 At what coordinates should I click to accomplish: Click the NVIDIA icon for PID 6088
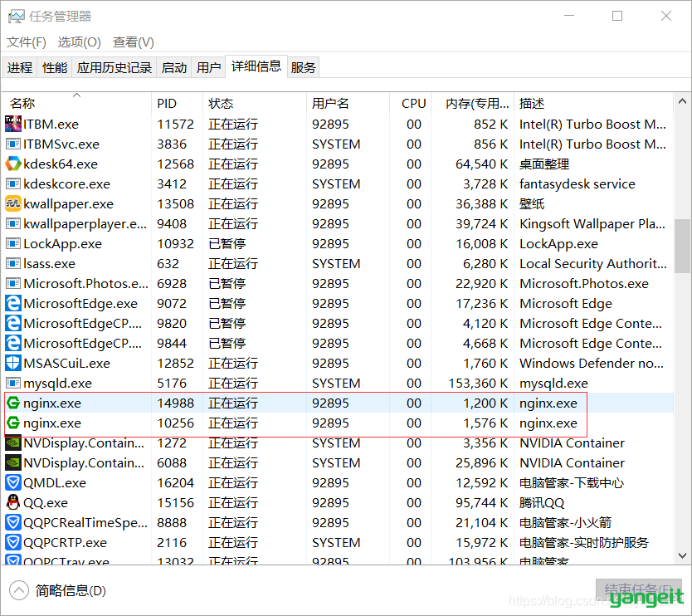(x=12, y=462)
